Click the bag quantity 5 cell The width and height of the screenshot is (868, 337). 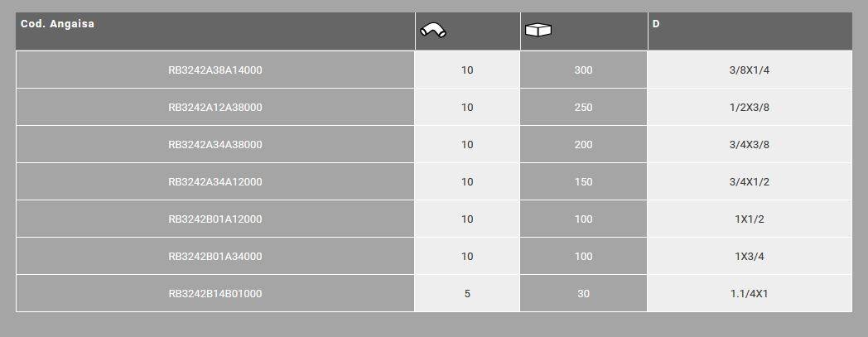467,294
